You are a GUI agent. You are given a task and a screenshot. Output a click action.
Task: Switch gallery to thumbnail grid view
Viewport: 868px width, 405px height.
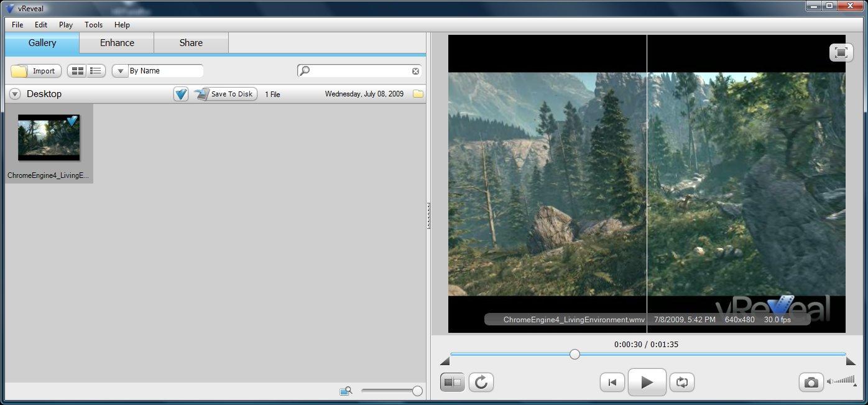77,71
